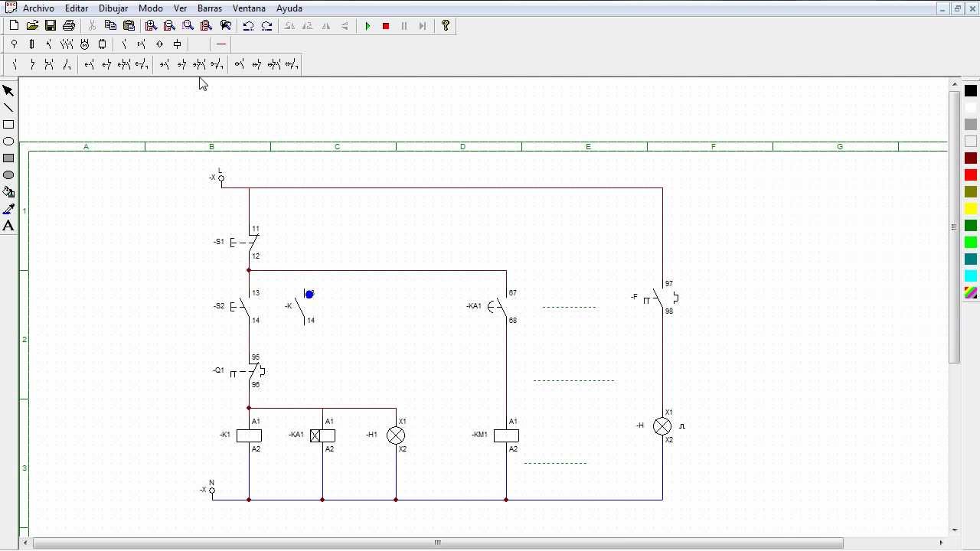Pick the dark red color swatch

point(971,158)
